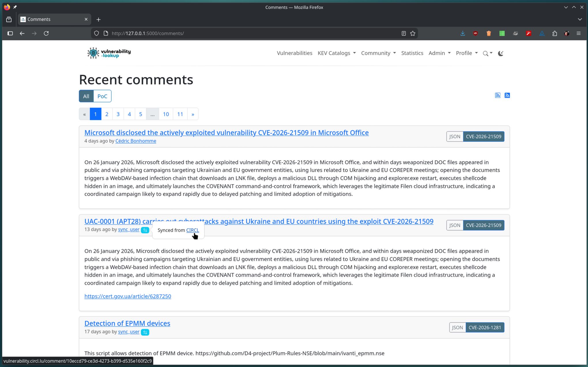Expand the KEV Catalogs dropdown
This screenshot has height=367, width=588.
click(x=336, y=53)
